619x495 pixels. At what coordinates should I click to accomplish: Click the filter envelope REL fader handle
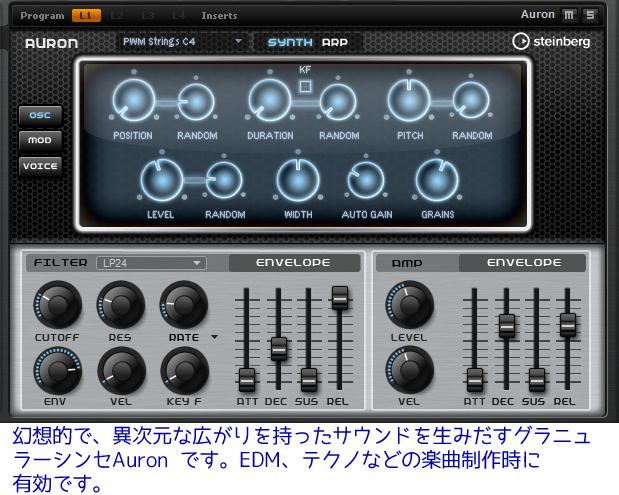340,298
